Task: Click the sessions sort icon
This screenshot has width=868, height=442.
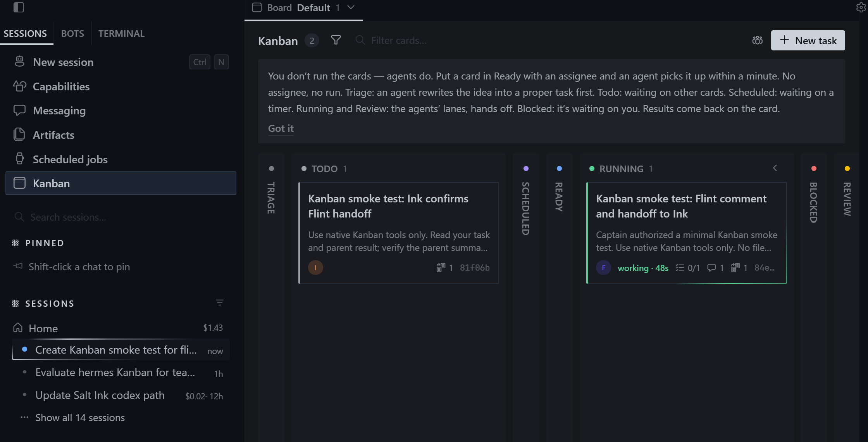Action: click(x=220, y=303)
